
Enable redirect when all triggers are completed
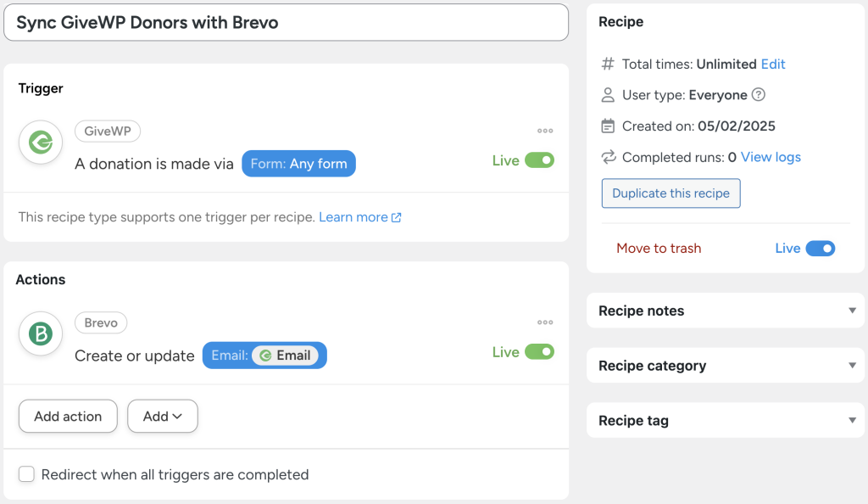[26, 475]
